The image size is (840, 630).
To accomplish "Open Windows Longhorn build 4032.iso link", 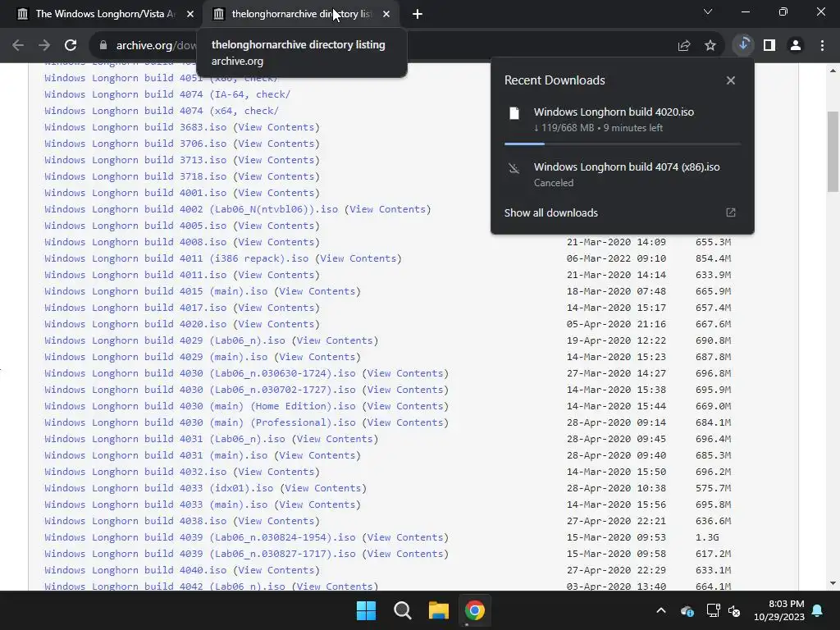I will tap(135, 472).
